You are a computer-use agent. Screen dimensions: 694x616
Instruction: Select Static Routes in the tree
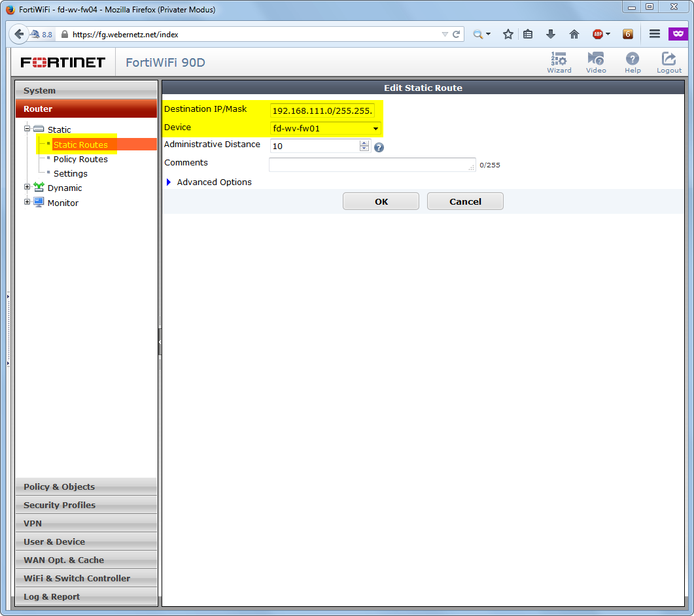click(80, 145)
